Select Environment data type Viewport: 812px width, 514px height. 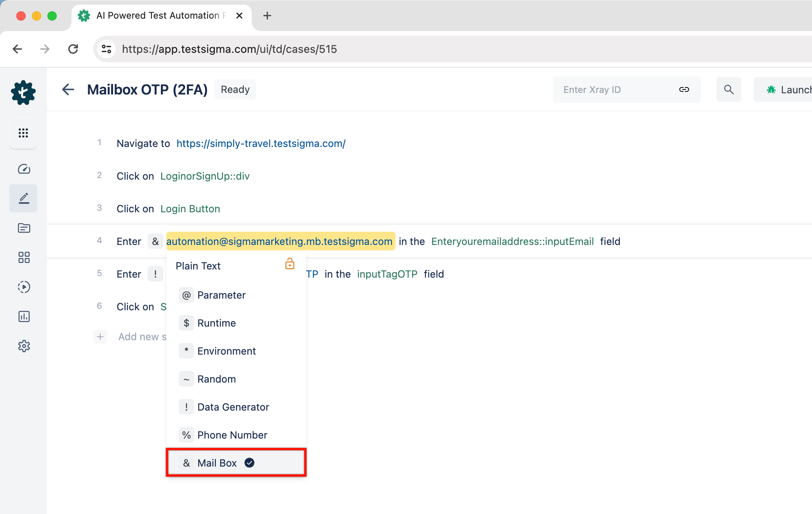pos(236,351)
